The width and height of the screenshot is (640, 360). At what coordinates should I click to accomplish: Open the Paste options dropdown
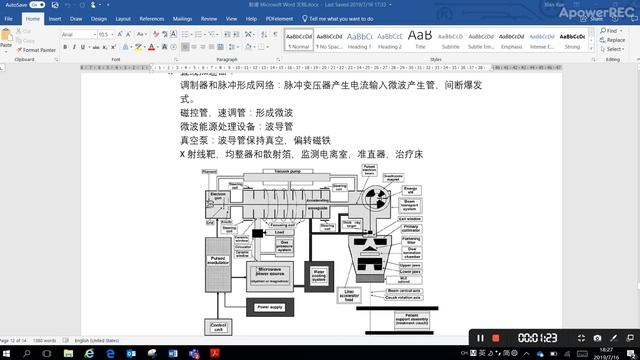pyautogui.click(x=6, y=51)
